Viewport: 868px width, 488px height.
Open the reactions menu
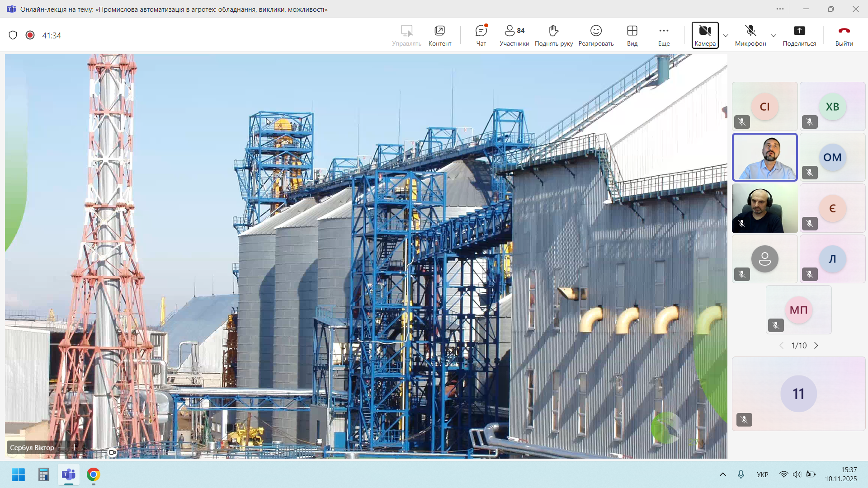pyautogui.click(x=596, y=35)
